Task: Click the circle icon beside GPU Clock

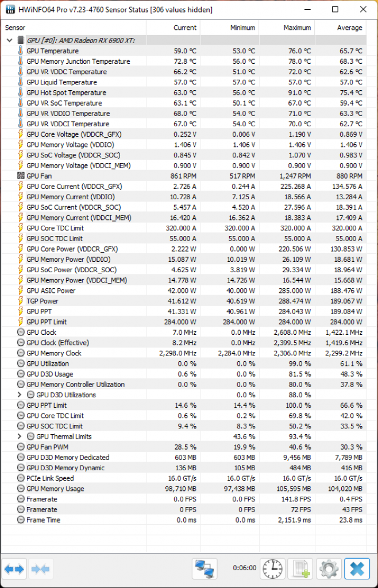Action: (x=21, y=332)
